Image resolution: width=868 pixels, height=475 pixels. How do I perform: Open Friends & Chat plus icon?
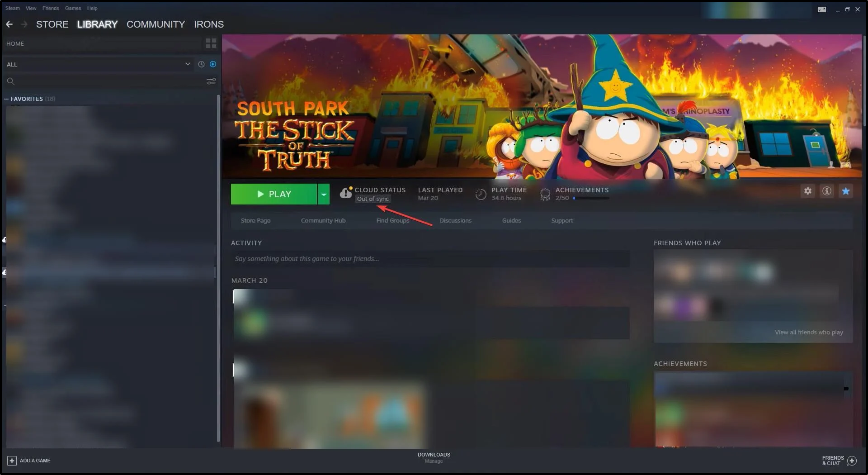click(x=852, y=461)
